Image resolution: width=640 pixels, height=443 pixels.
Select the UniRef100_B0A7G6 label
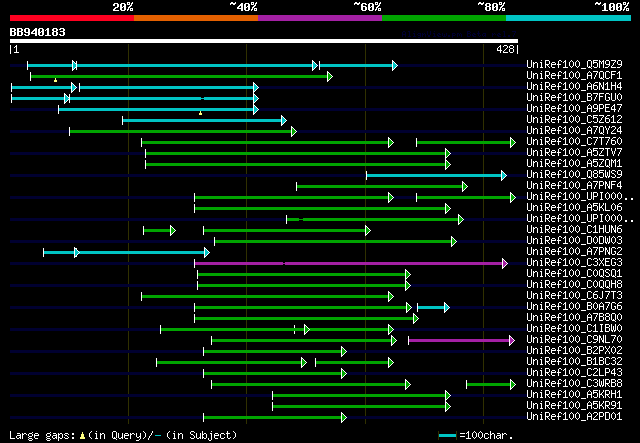point(574,307)
